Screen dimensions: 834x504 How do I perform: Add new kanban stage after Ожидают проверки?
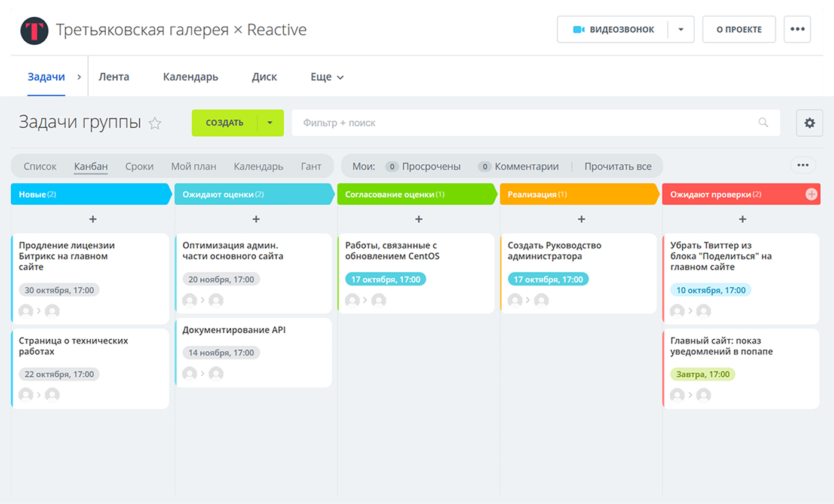click(811, 194)
